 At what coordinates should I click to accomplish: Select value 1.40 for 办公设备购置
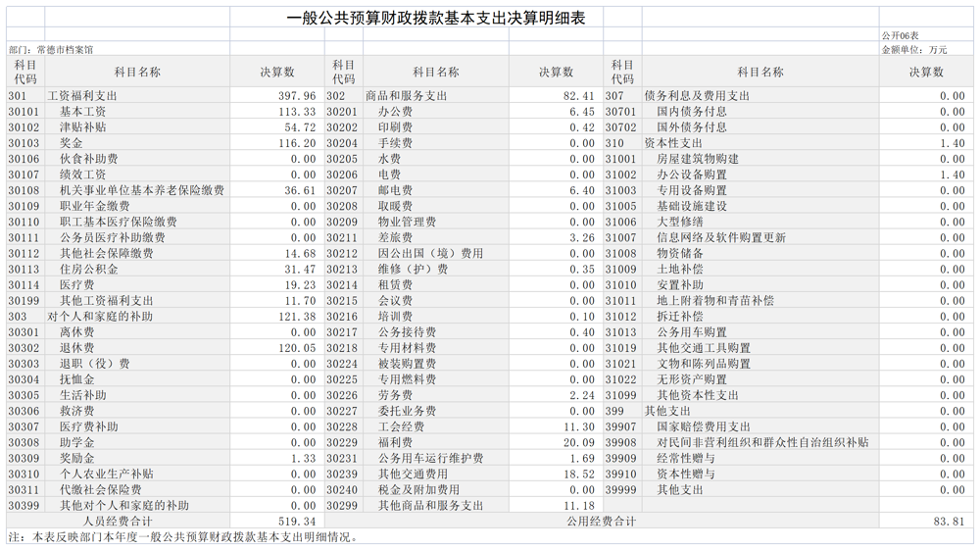[x=953, y=175]
